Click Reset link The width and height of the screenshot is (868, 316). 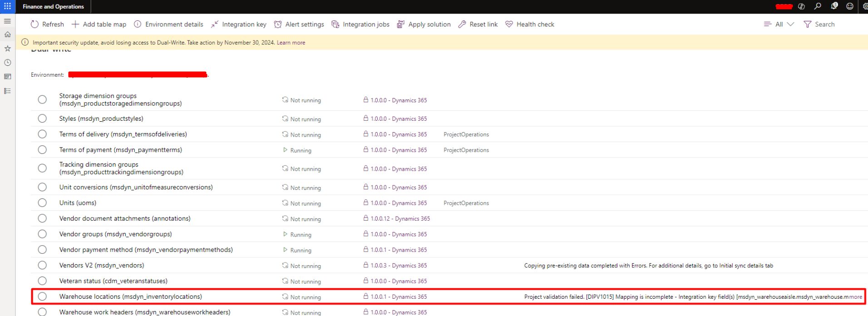[478, 24]
